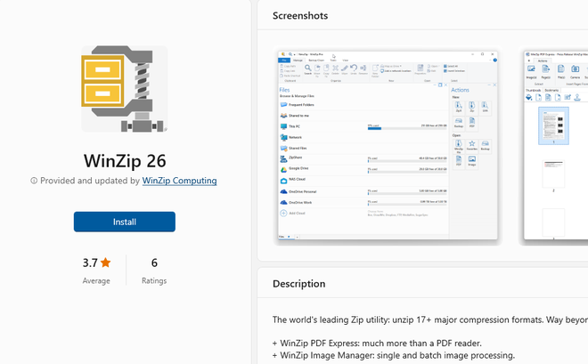Click the OneDrive Personal cloud icon in the preview

tap(284, 191)
